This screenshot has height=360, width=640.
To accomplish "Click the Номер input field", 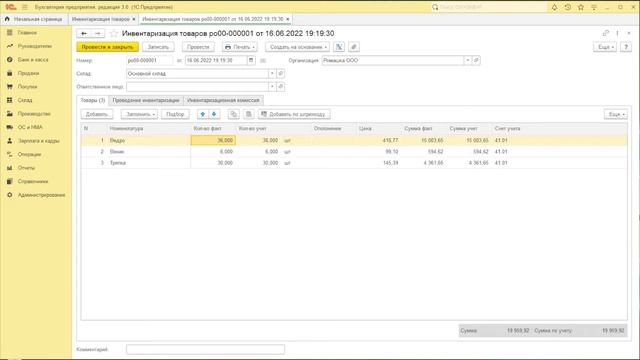I will (x=149, y=60).
